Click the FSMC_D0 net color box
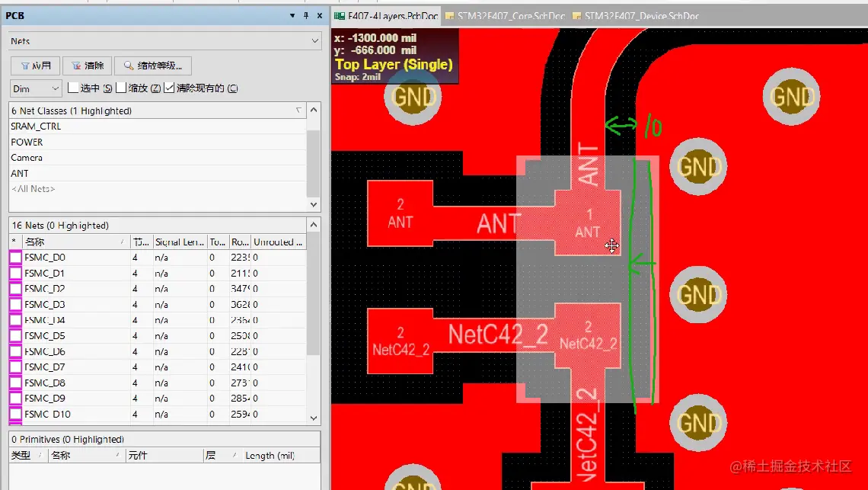The image size is (868, 490). pyautogui.click(x=15, y=258)
